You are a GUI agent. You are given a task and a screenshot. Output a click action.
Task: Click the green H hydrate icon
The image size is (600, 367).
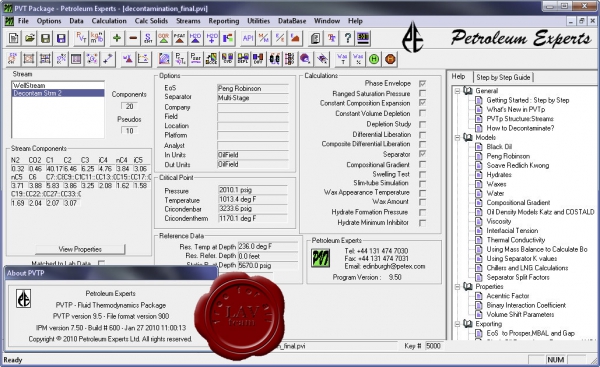(x=374, y=59)
